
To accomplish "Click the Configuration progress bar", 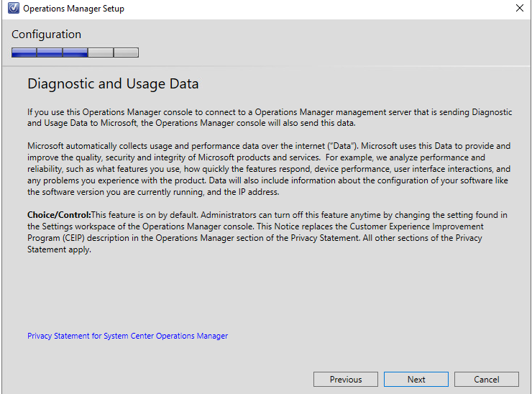I will pyautogui.click(x=75, y=52).
